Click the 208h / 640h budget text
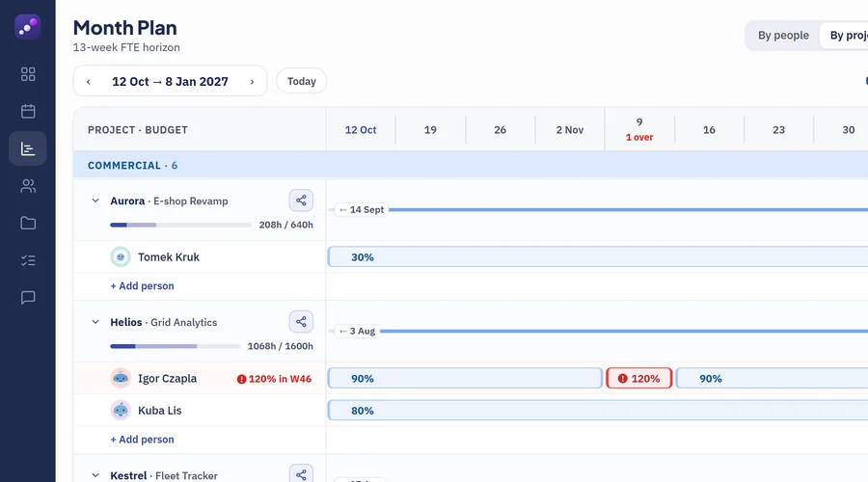This screenshot has width=868, height=482. (x=285, y=225)
